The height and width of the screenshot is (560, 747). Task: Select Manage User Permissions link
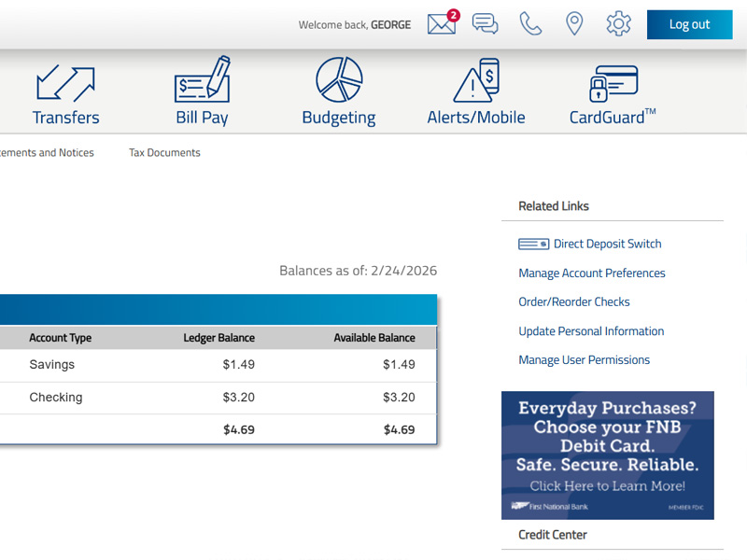coord(584,360)
